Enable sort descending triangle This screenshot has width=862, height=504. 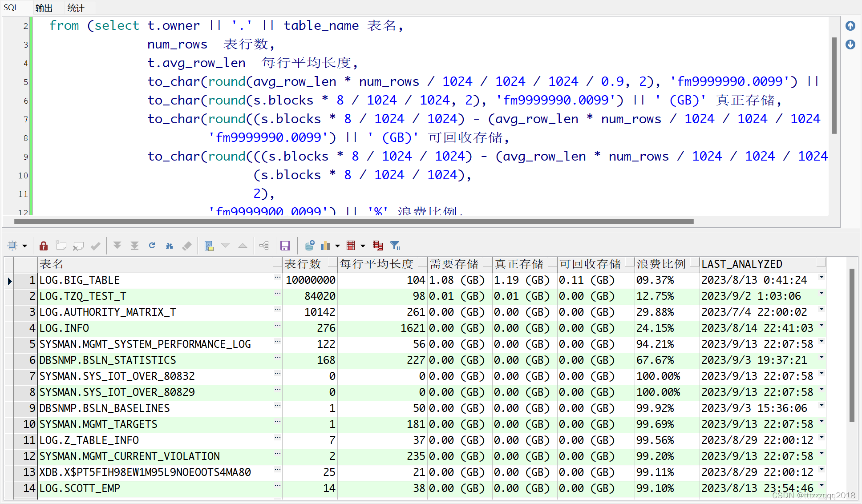226,245
